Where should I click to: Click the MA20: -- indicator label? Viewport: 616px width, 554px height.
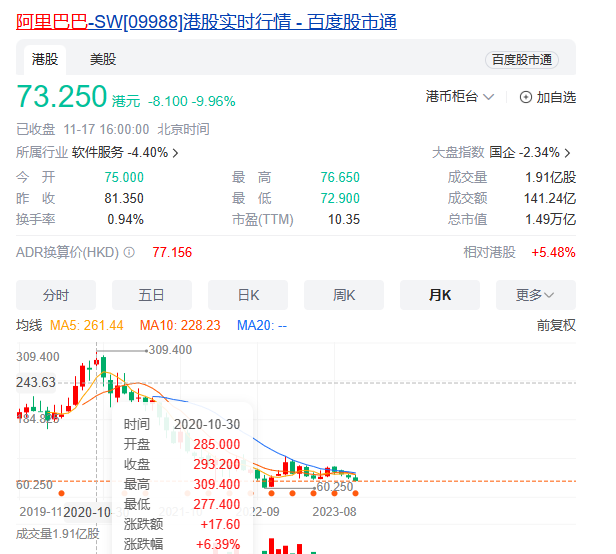click(x=262, y=325)
